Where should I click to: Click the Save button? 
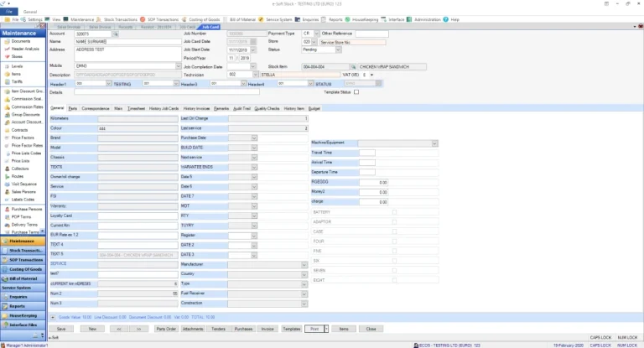click(61, 329)
